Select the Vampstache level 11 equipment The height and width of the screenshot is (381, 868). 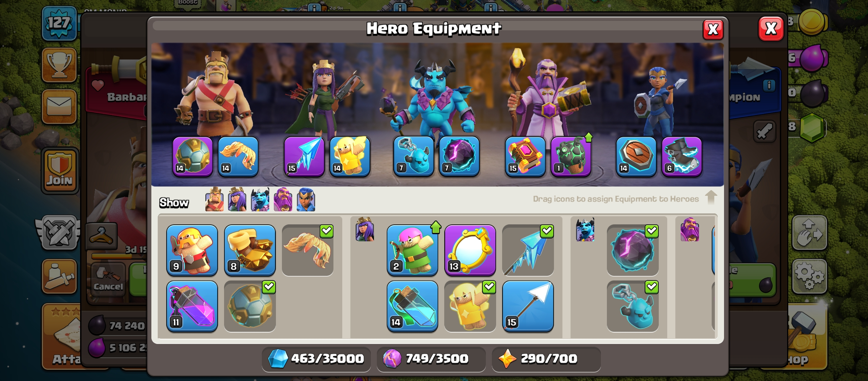pyautogui.click(x=192, y=306)
